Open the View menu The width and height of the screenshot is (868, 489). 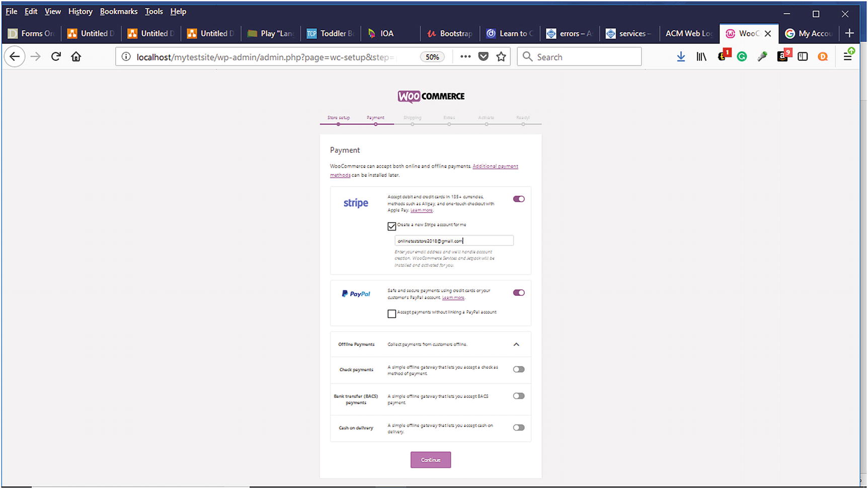pyautogui.click(x=52, y=11)
